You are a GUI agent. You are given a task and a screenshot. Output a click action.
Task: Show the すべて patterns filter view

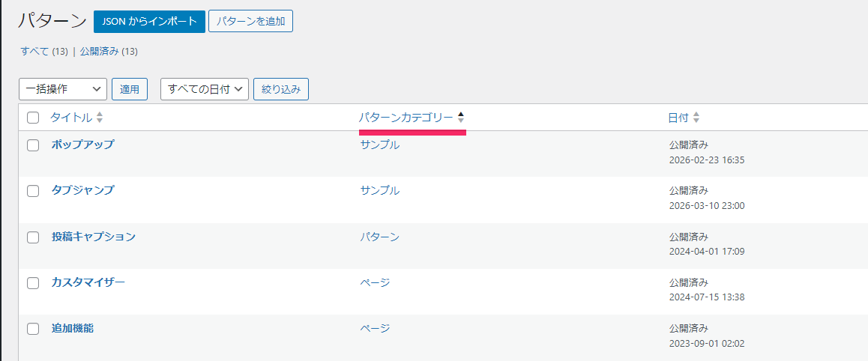pos(34,52)
